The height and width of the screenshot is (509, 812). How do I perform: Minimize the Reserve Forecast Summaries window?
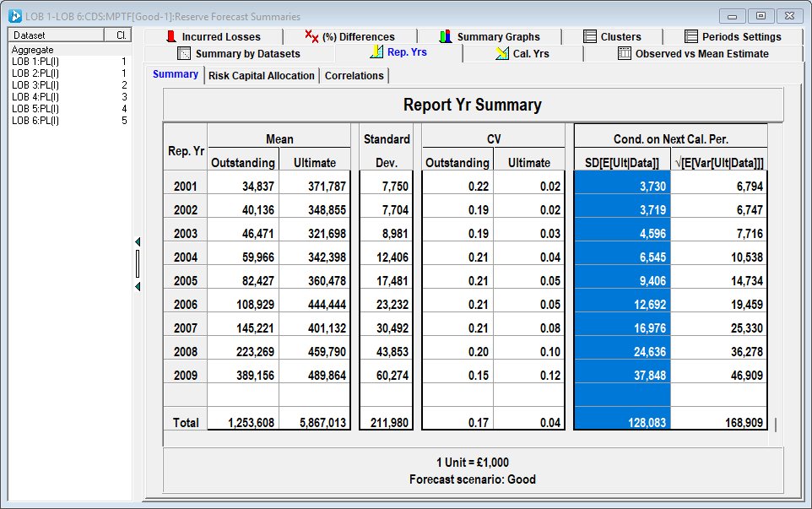click(733, 16)
